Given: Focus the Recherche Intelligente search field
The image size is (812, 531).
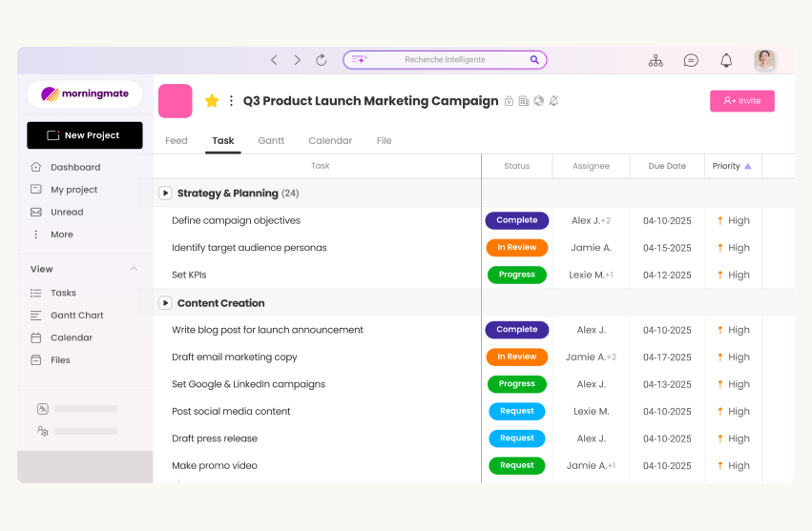Looking at the screenshot, I should [445, 60].
